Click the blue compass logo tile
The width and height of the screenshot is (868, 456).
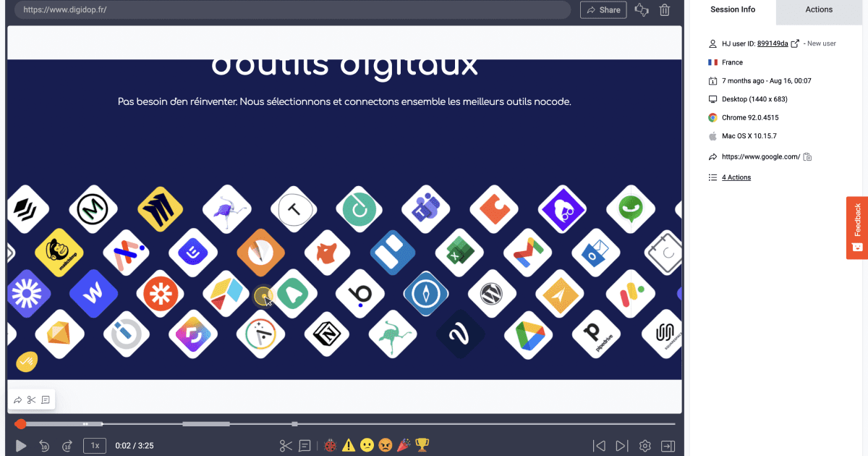[x=427, y=294]
